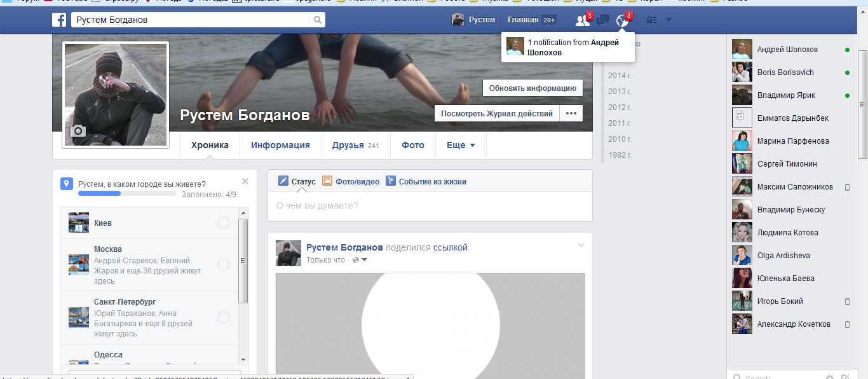Switch to the Информация tab
This screenshot has width=868, height=379.
[280, 145]
